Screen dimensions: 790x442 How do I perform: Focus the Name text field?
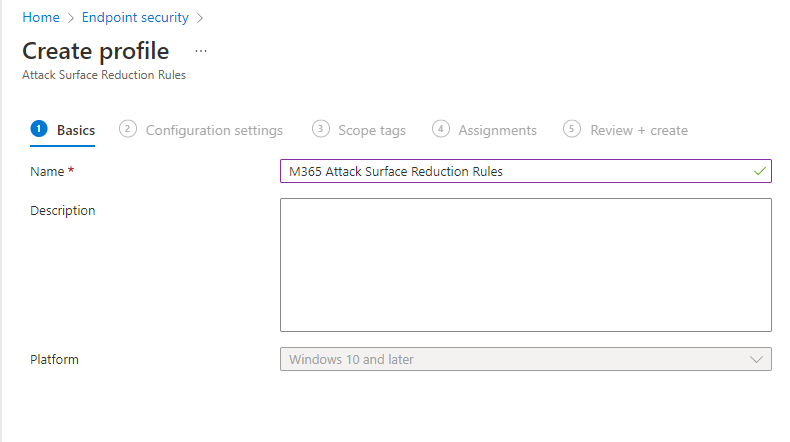pyautogui.click(x=525, y=171)
